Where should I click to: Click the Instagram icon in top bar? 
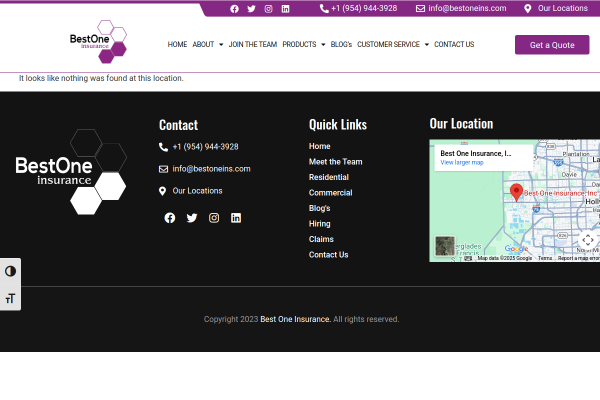pyautogui.click(x=268, y=8)
